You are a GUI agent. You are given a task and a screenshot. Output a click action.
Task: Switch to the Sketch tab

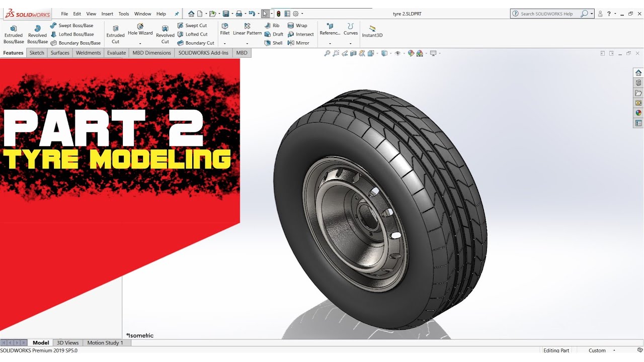[37, 53]
